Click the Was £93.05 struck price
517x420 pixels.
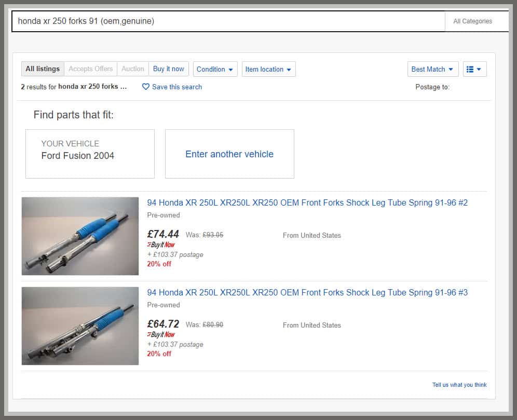(205, 235)
